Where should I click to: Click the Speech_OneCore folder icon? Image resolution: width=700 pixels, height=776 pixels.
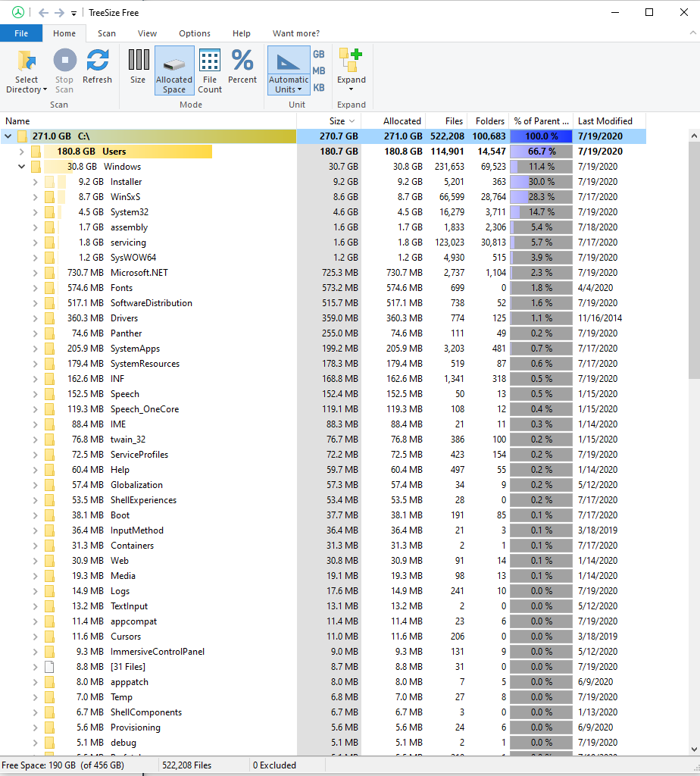49,409
